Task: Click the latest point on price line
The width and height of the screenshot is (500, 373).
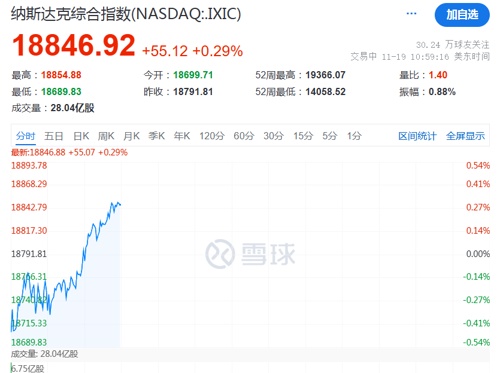Action: (120, 204)
